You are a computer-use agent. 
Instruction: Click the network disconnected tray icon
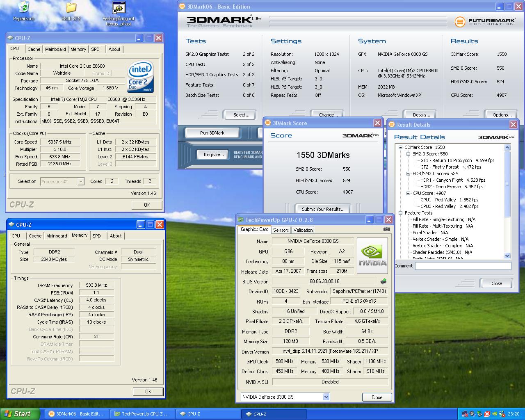(464, 414)
